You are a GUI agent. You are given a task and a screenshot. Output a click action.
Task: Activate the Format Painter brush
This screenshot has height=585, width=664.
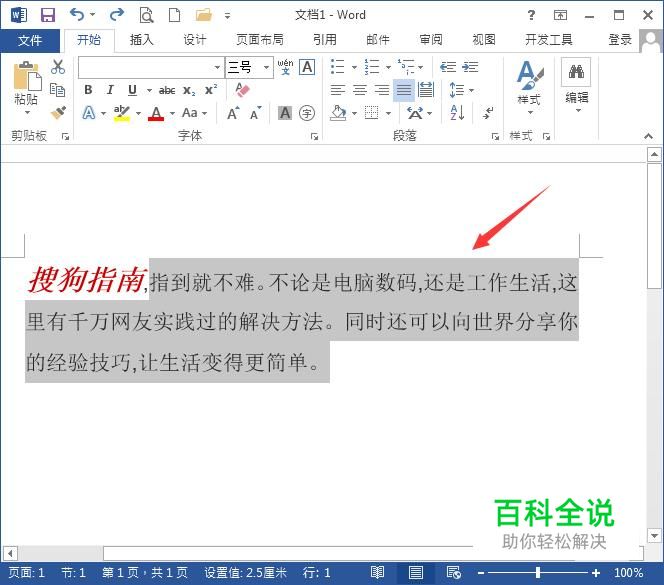[x=58, y=112]
